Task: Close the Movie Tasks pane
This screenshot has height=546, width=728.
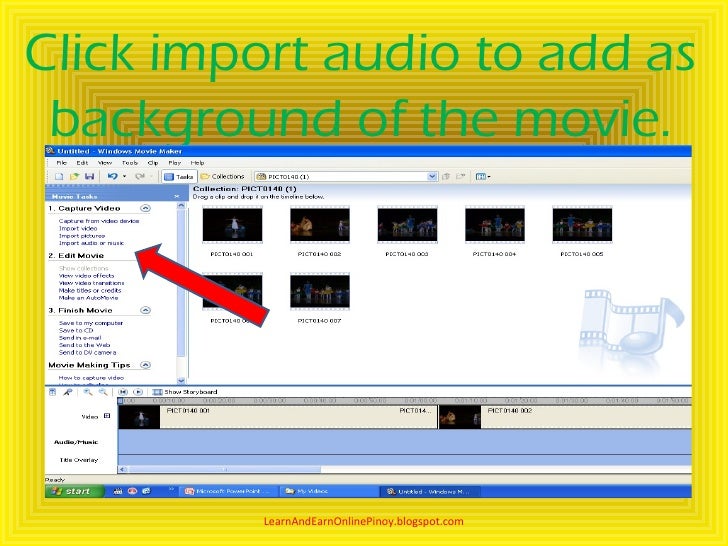Action: pyautogui.click(x=177, y=196)
